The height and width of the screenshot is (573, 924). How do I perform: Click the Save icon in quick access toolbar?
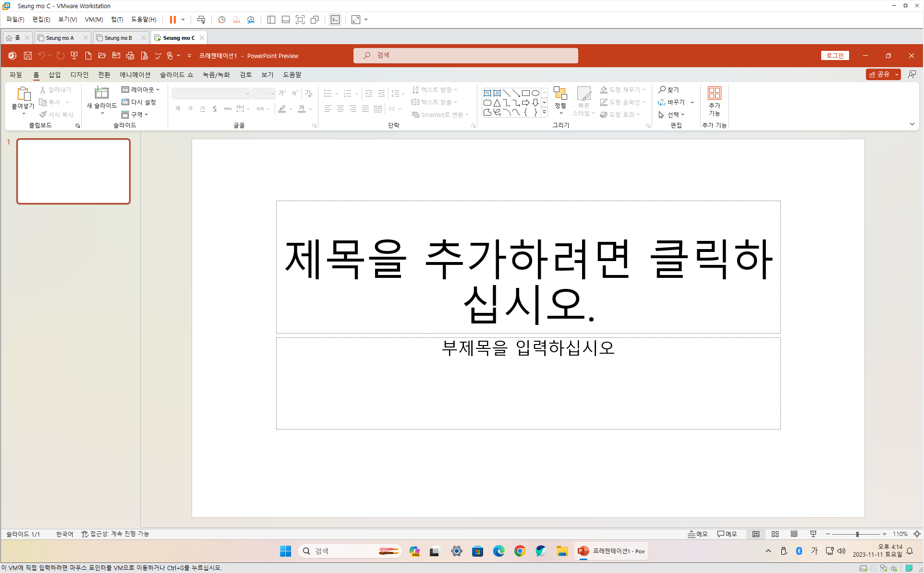(28, 56)
